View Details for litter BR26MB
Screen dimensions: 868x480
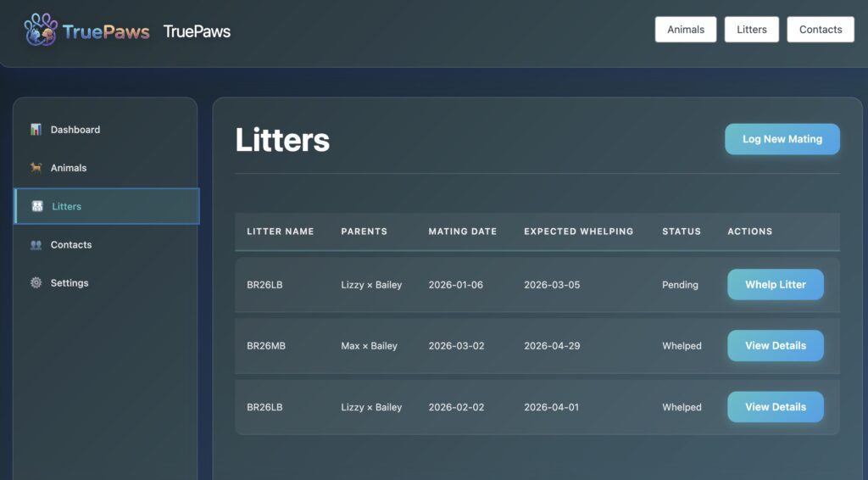pos(775,346)
